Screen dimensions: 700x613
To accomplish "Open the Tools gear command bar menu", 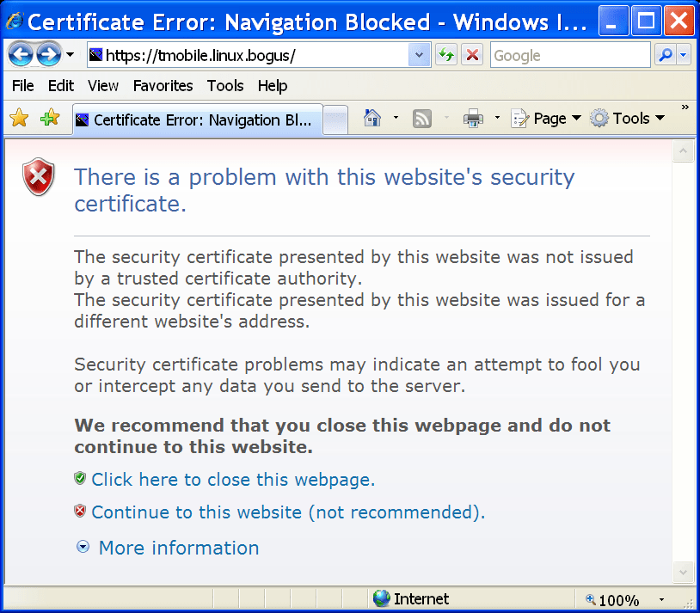I will click(628, 119).
